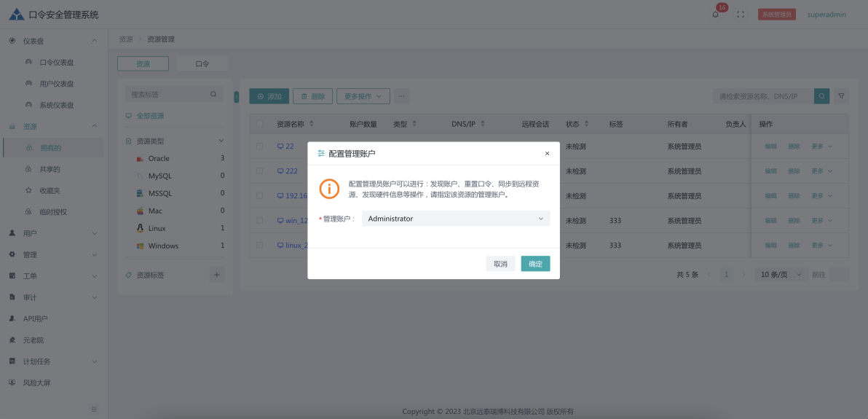This screenshot has width=868, height=419.
Task: Select the Oracle resource type
Action: tap(159, 158)
